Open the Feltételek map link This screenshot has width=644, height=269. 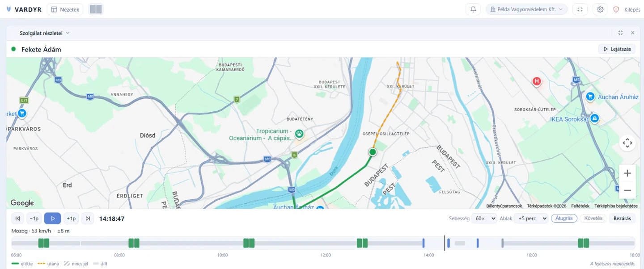[580, 206]
